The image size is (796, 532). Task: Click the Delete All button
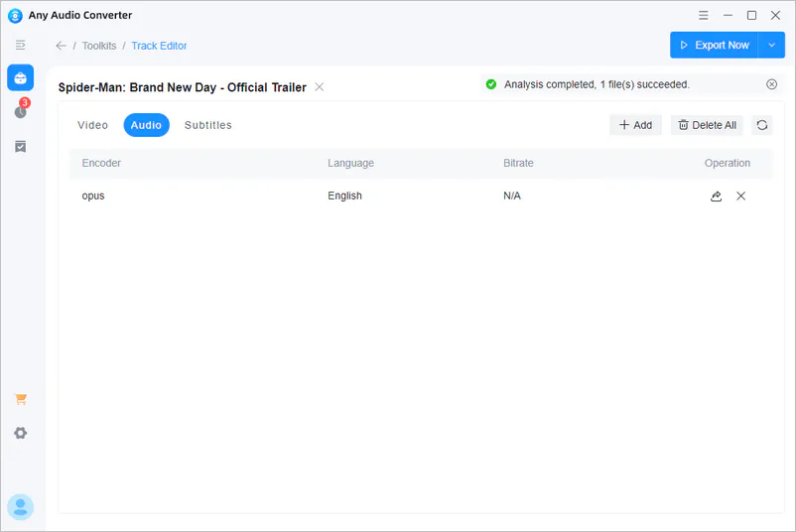707,125
